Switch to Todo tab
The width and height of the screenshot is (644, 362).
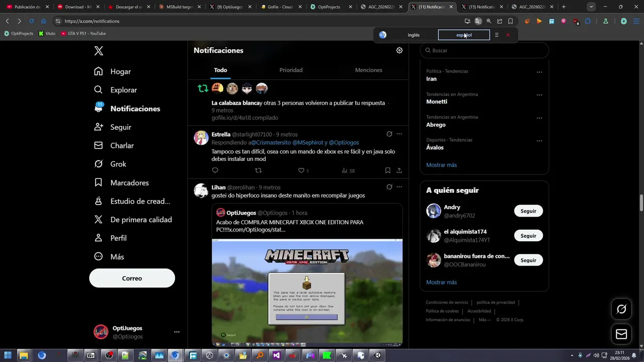[x=220, y=70]
